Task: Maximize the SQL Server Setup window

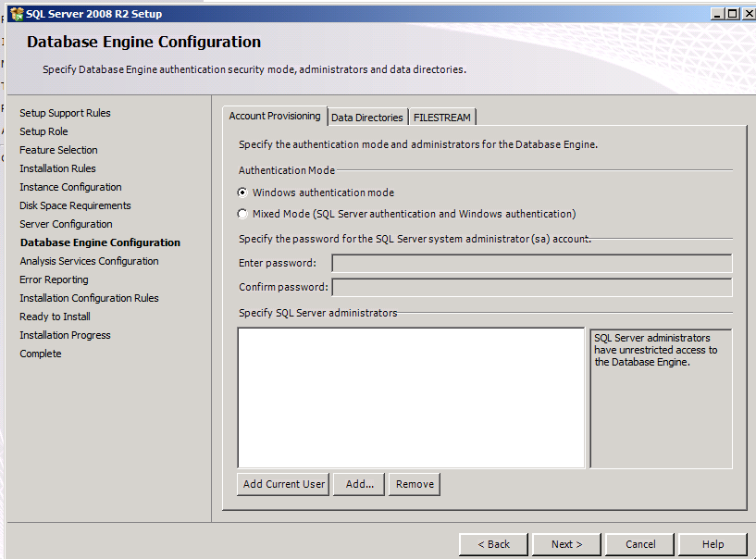Action: (732, 14)
